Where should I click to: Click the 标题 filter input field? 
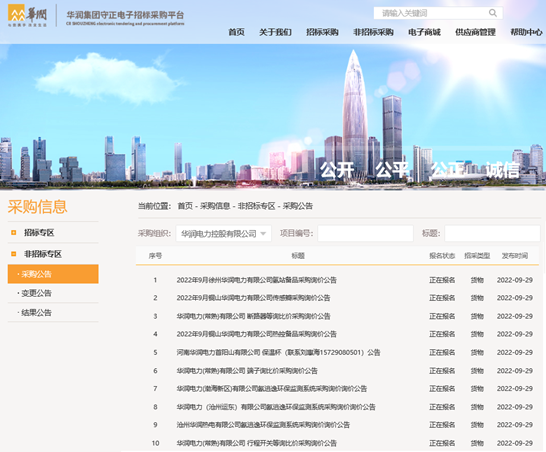point(492,233)
